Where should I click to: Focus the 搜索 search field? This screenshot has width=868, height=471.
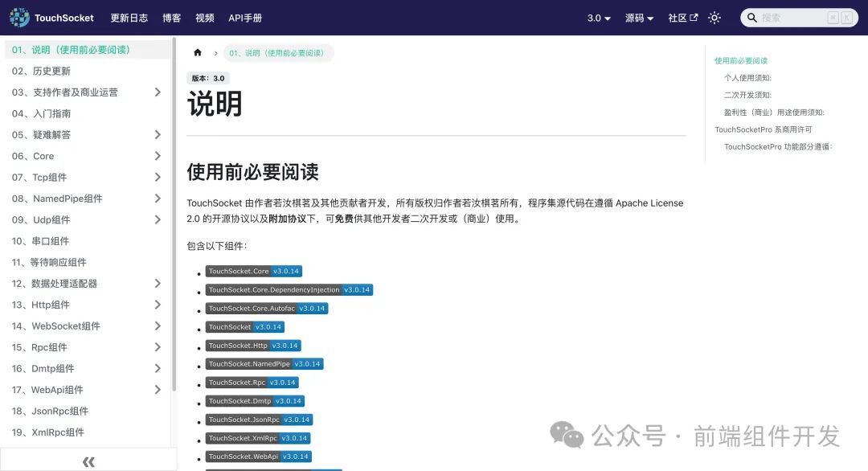pos(800,18)
